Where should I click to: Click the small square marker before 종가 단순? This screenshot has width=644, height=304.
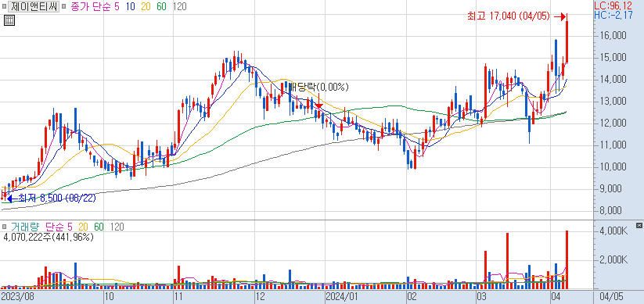(x=63, y=6)
